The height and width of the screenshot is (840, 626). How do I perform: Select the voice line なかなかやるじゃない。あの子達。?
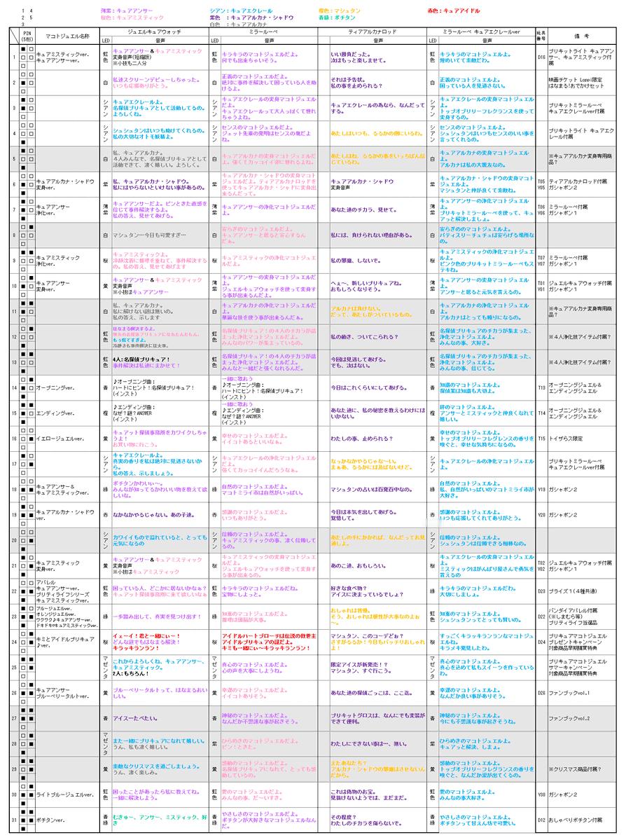pyautogui.click(x=153, y=515)
